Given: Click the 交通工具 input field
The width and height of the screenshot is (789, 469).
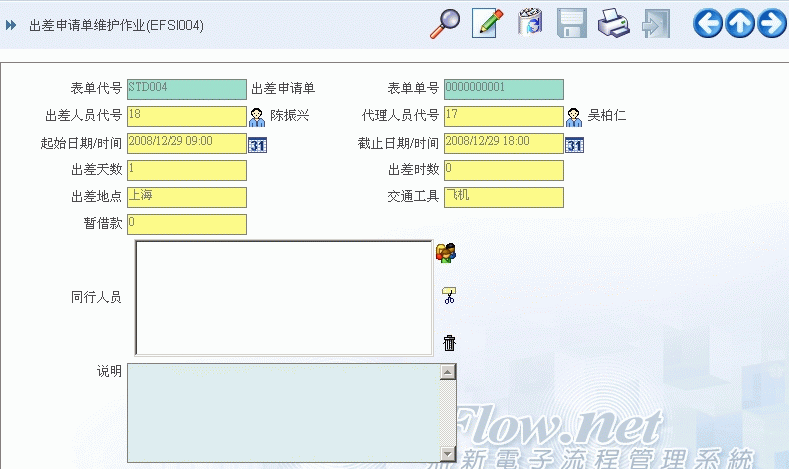Looking at the screenshot, I should (503, 197).
